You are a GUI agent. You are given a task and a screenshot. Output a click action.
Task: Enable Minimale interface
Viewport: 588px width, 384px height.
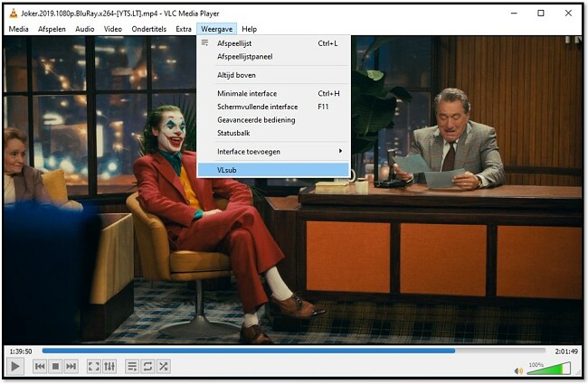pos(274,94)
